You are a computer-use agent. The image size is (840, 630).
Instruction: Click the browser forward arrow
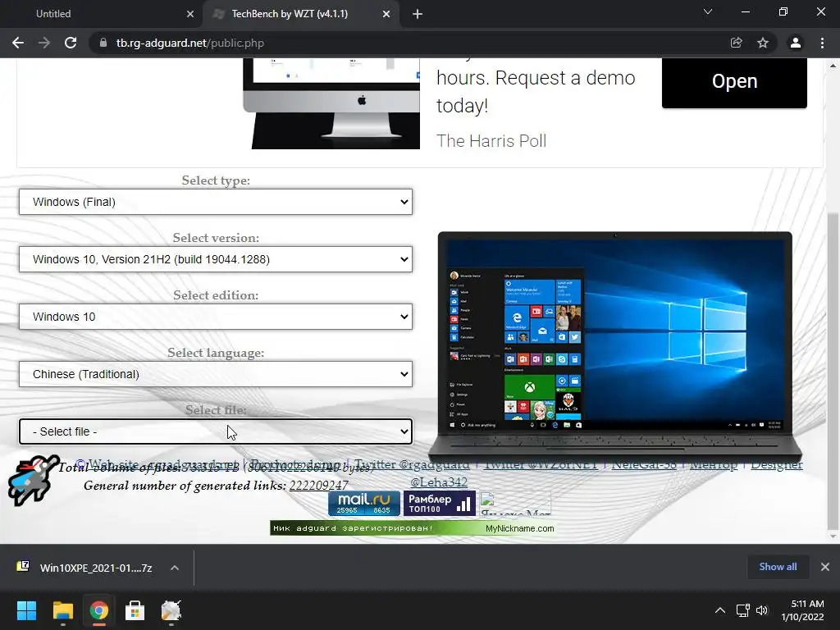point(44,43)
